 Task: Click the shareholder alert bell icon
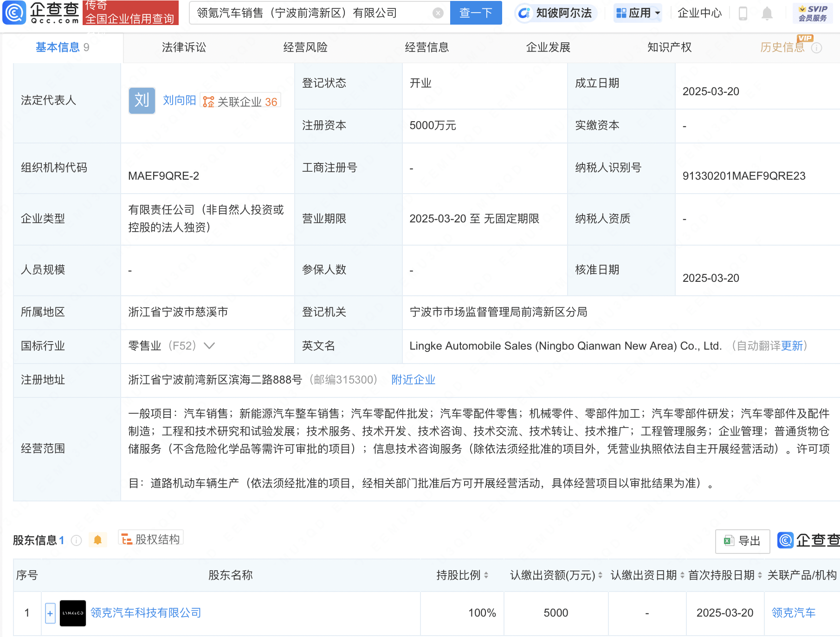(97, 540)
